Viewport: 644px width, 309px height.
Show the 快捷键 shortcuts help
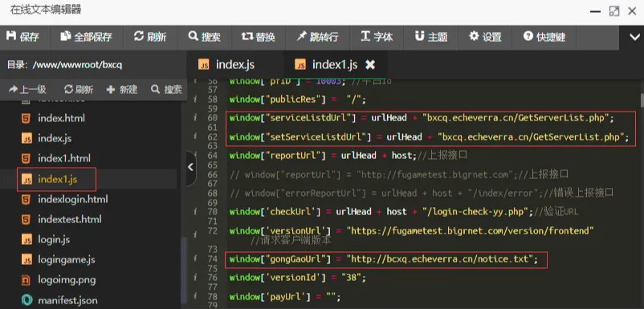click(x=544, y=37)
